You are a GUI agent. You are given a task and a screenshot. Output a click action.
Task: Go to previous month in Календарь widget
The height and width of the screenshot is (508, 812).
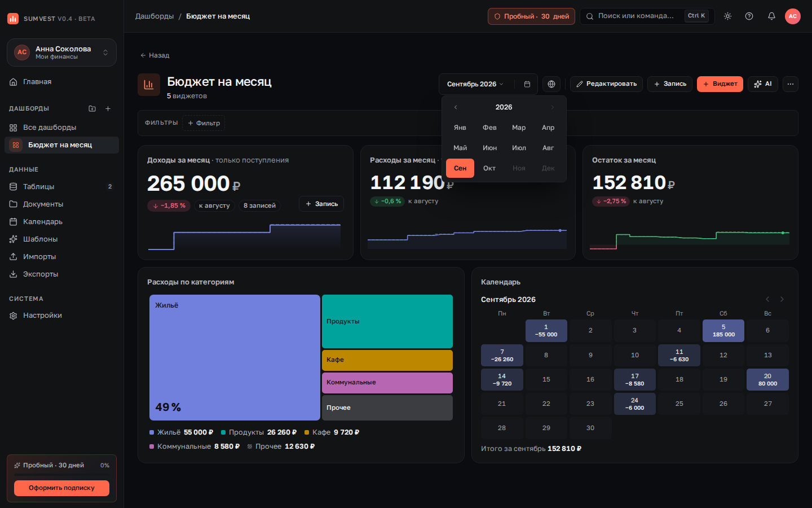point(767,299)
